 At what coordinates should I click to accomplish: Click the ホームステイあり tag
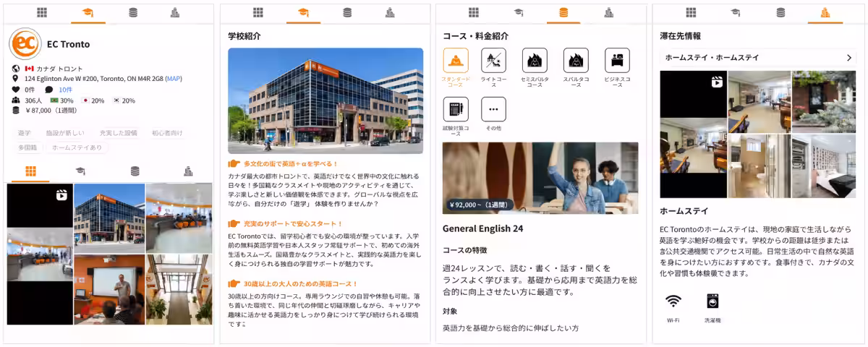click(x=77, y=147)
